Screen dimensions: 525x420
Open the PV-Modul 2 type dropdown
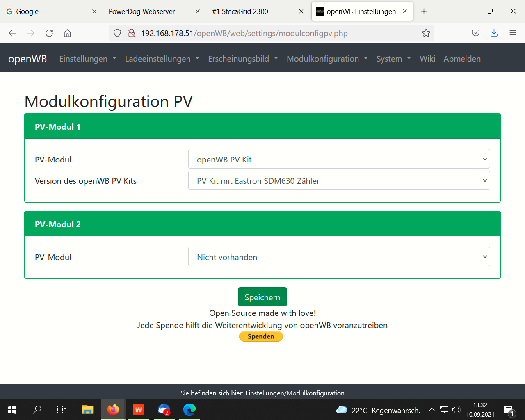(x=339, y=257)
